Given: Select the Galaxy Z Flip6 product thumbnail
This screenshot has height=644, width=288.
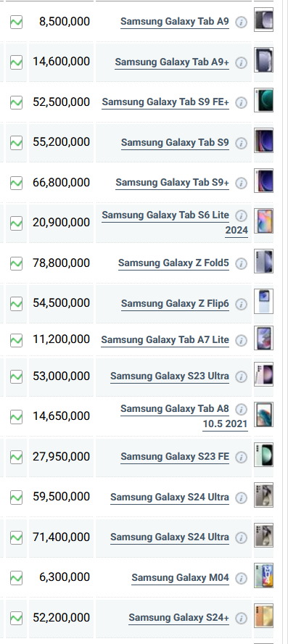Looking at the screenshot, I should (263, 301).
